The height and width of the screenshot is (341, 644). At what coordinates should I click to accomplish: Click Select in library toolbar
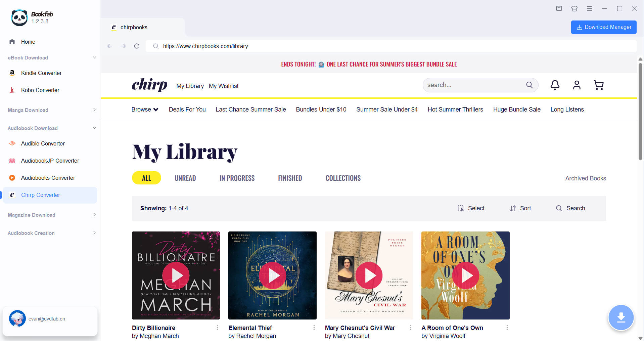(471, 208)
